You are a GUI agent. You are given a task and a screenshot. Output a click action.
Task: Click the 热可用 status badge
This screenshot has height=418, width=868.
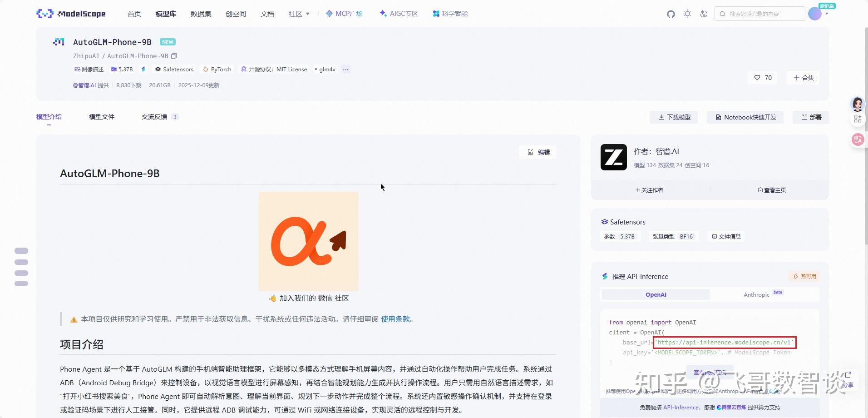pos(804,276)
